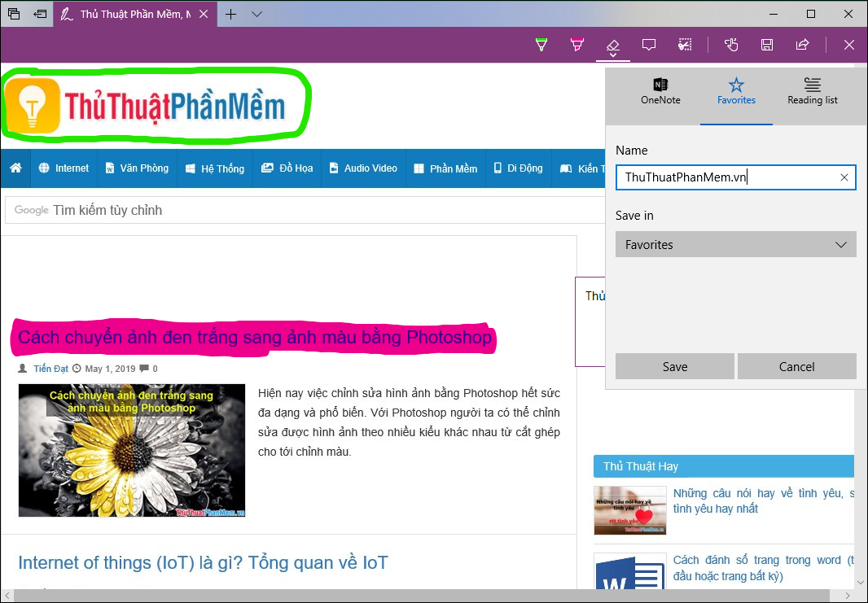
Task: Open the Photoshop color conversion article
Action: click(252, 337)
